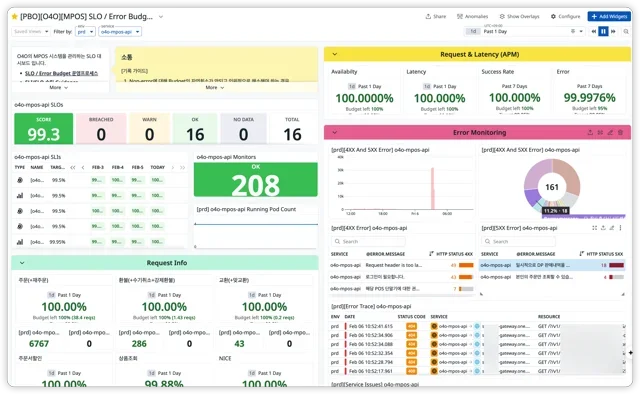Click the Add Widgets button
This screenshot has width=640, height=394.
click(x=609, y=16)
